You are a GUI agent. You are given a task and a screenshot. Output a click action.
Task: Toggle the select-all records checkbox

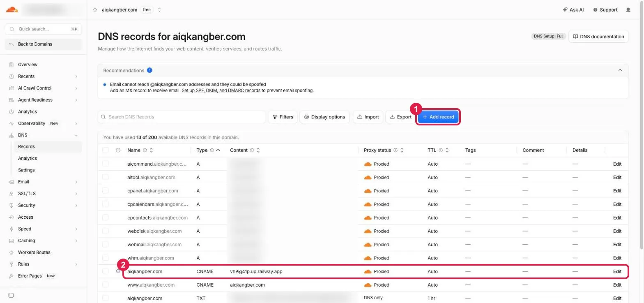click(x=106, y=150)
